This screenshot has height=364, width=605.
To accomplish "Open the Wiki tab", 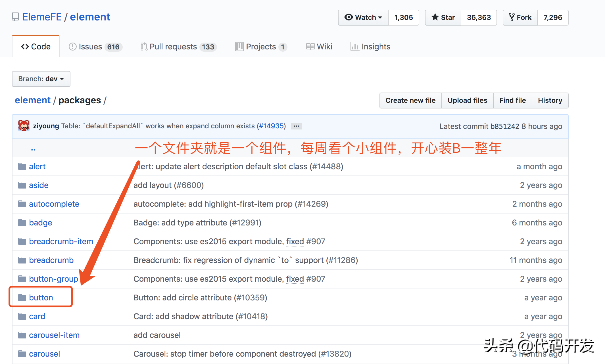I will pyautogui.click(x=319, y=47).
